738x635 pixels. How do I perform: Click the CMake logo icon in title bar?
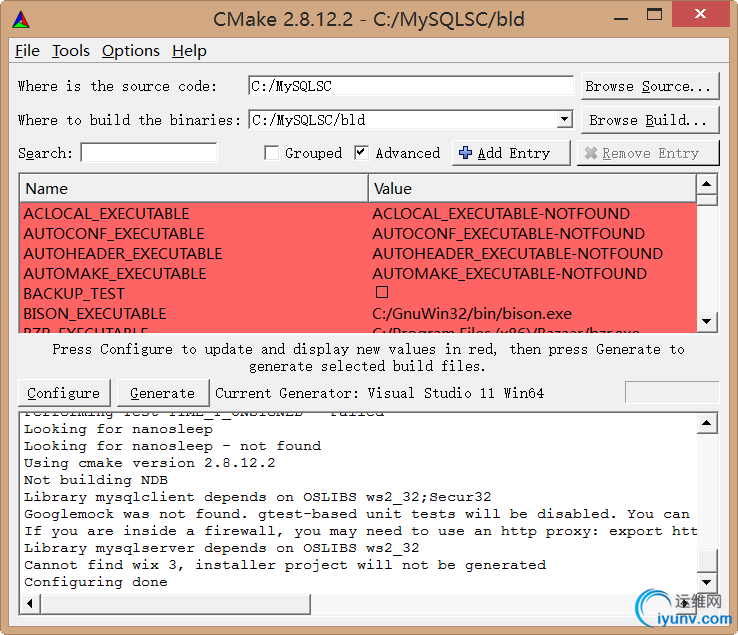(x=21, y=20)
